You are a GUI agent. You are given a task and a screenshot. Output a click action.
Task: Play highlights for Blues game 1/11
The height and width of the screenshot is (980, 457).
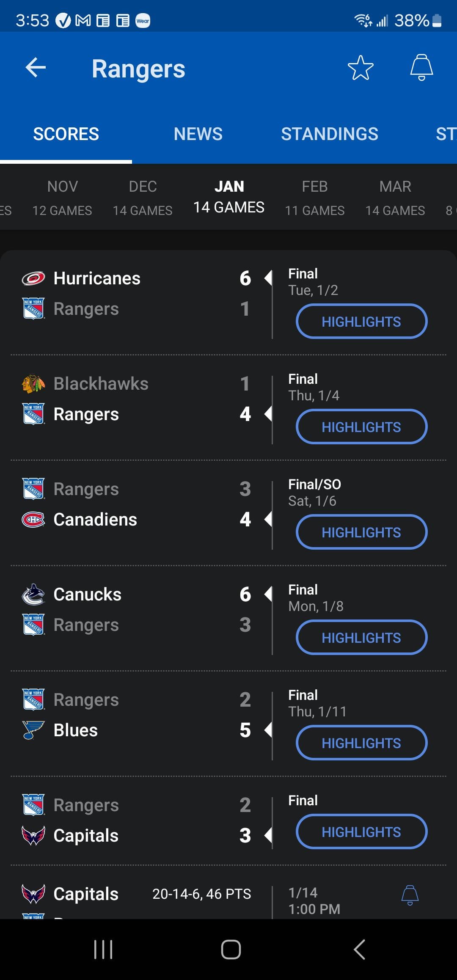click(361, 743)
